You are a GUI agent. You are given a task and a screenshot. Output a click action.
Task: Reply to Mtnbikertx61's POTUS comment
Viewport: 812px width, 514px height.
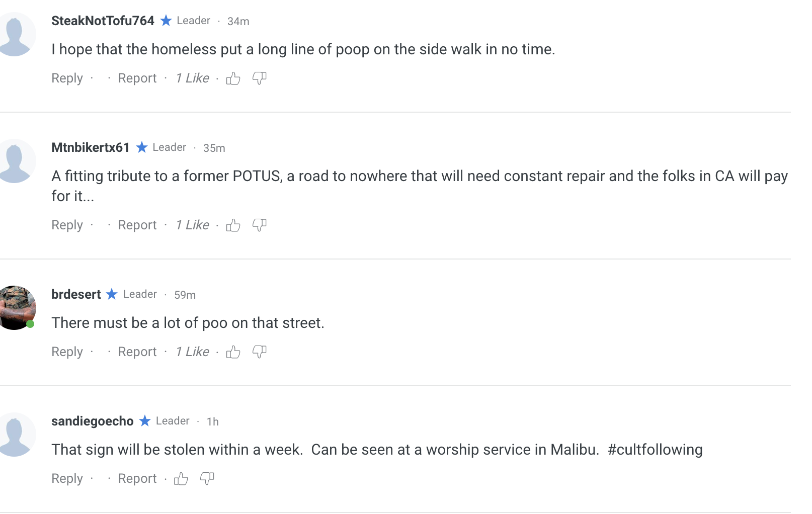67,225
